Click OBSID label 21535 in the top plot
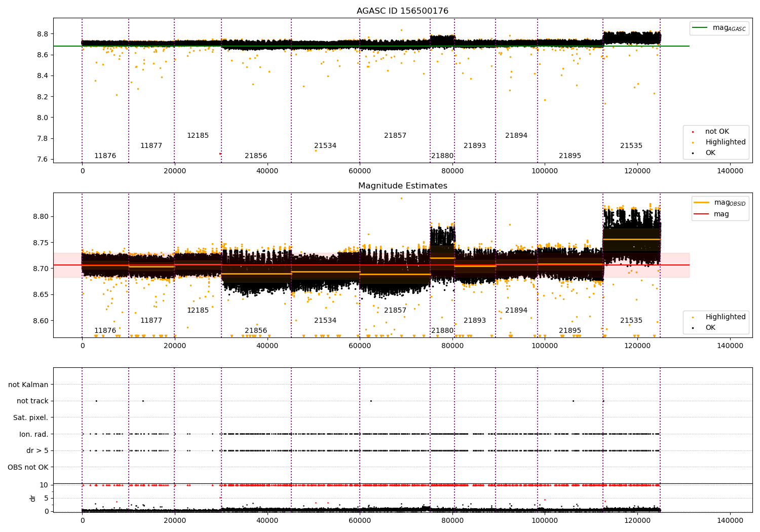The width and height of the screenshot is (760, 532). click(x=631, y=146)
